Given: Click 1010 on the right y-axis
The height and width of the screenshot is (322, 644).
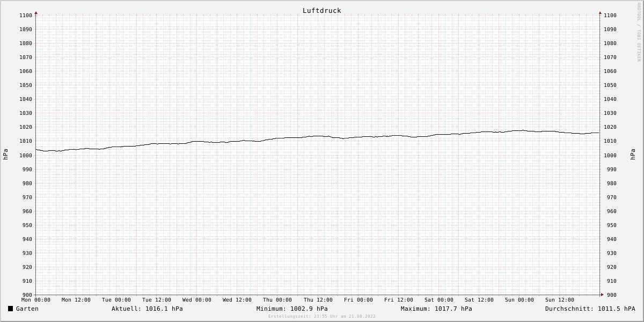Looking at the screenshot, I should pos(610,141).
